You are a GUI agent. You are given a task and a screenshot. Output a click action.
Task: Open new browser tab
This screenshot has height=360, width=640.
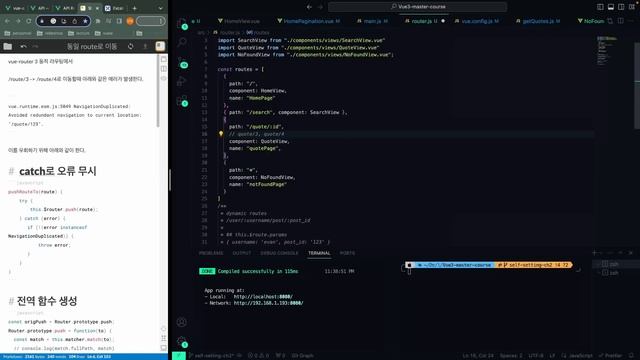[x=134, y=8]
